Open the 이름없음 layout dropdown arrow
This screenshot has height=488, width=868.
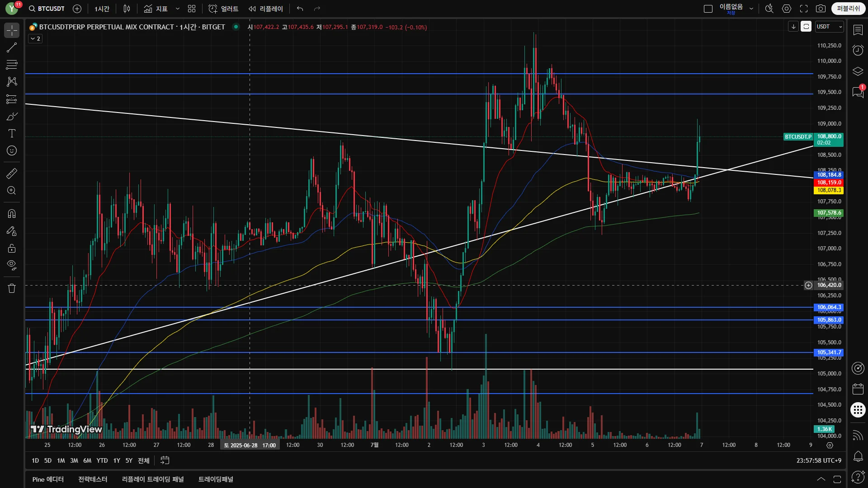[x=751, y=9]
